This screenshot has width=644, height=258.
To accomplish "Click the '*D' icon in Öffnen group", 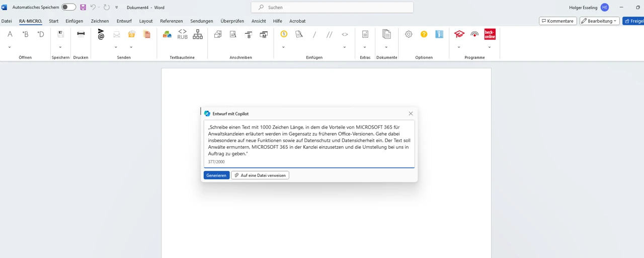I will (x=41, y=34).
